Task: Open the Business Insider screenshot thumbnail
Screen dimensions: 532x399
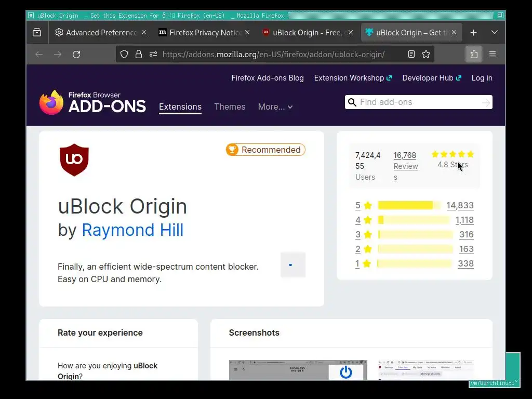Action: (x=298, y=370)
